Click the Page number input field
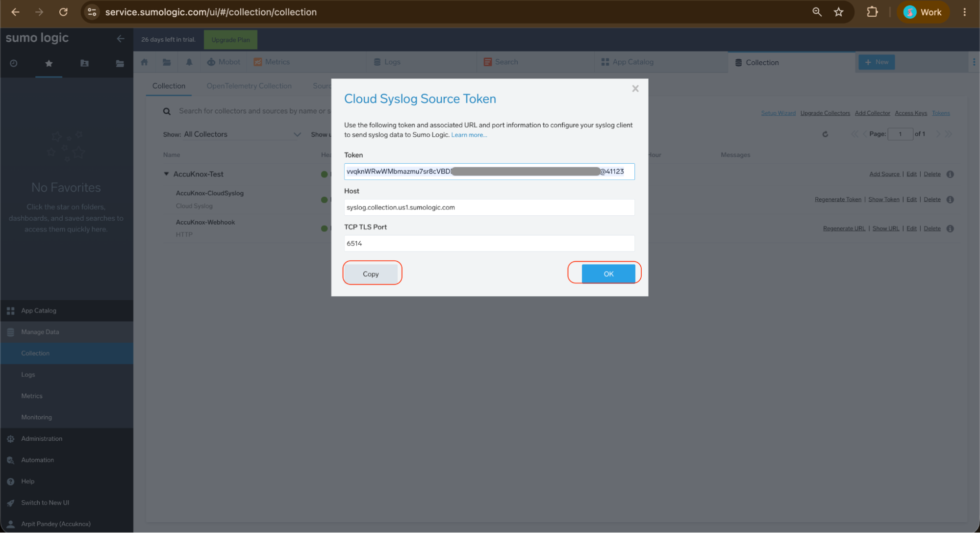 coord(900,134)
